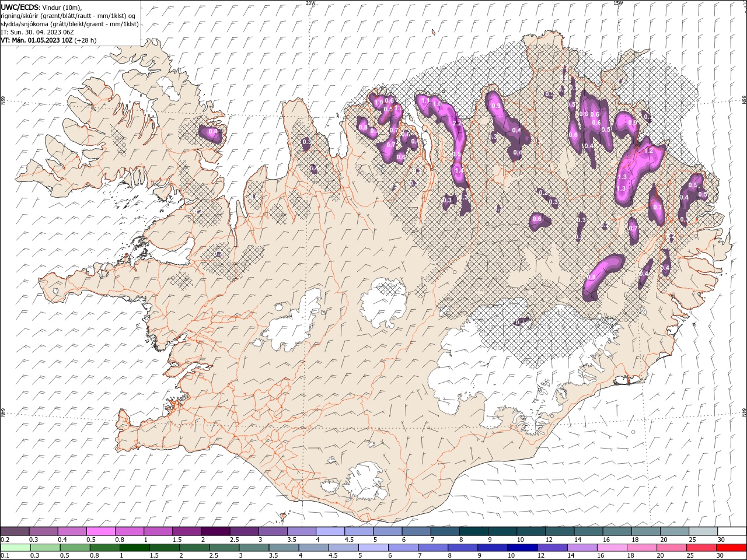Click the upper legend swatch for 0.2–0.3
The image size is (747, 560).
coord(15,531)
